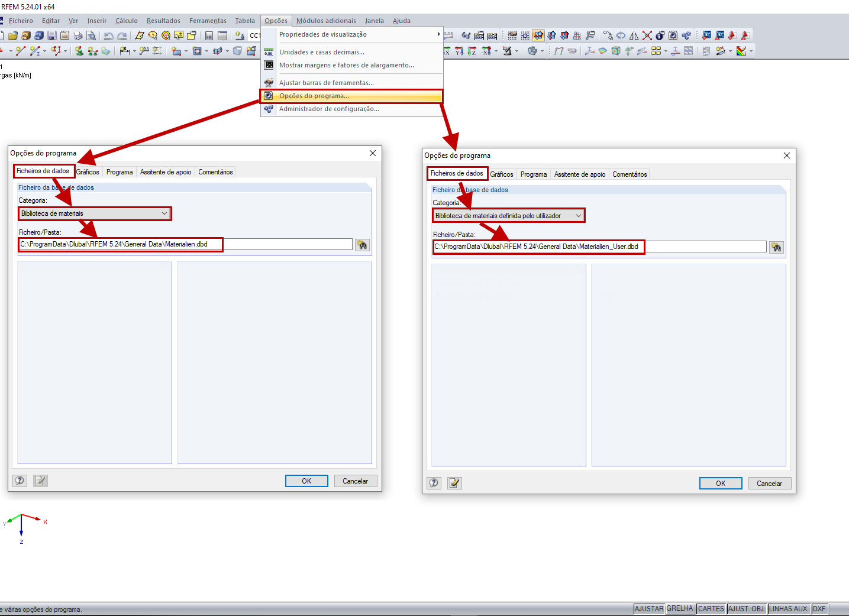Open Assitente de apoio tab, left dialog
849x616 pixels.
[166, 172]
